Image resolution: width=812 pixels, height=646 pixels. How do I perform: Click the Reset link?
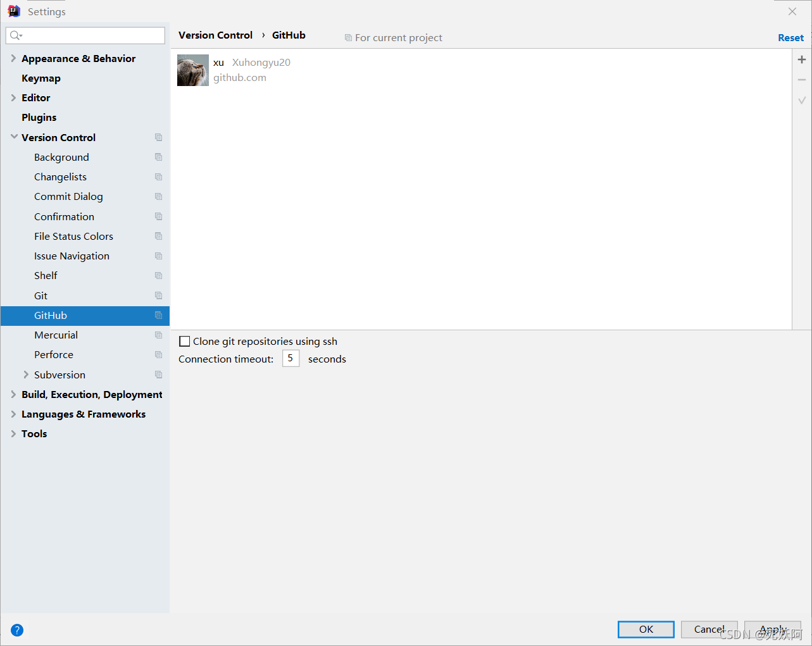click(790, 38)
